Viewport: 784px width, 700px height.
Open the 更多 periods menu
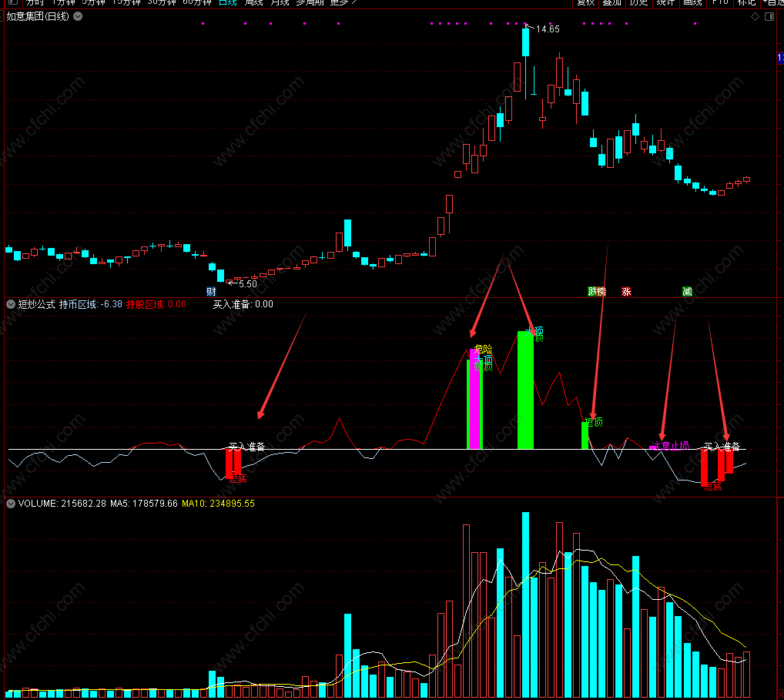coord(343,2)
